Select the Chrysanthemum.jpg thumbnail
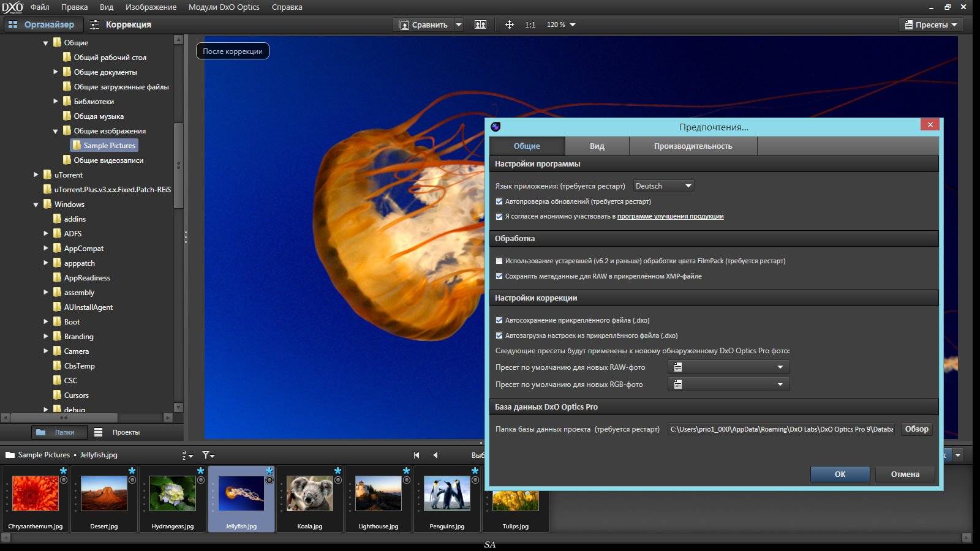The height and width of the screenshot is (551, 980). coord(36,499)
